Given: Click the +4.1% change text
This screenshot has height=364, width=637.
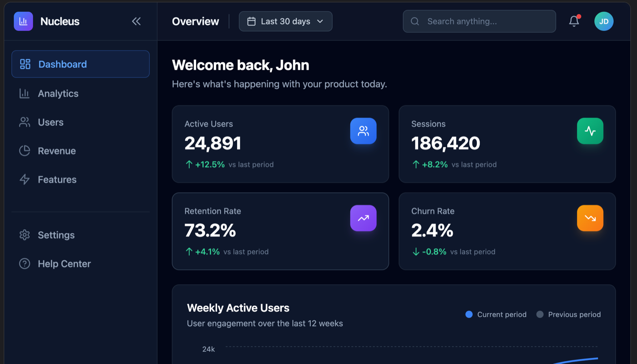Looking at the screenshot, I should pos(207,252).
